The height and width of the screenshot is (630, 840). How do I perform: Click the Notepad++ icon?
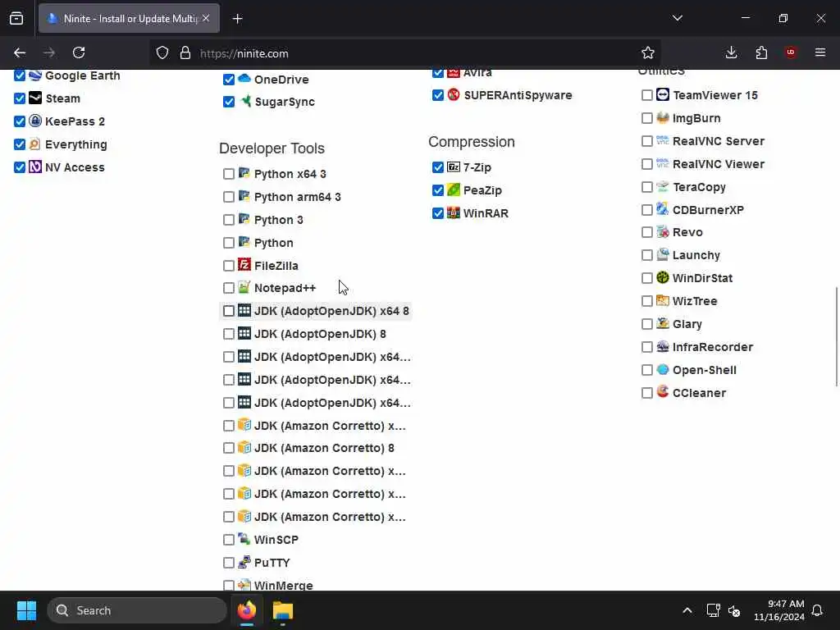coord(244,288)
